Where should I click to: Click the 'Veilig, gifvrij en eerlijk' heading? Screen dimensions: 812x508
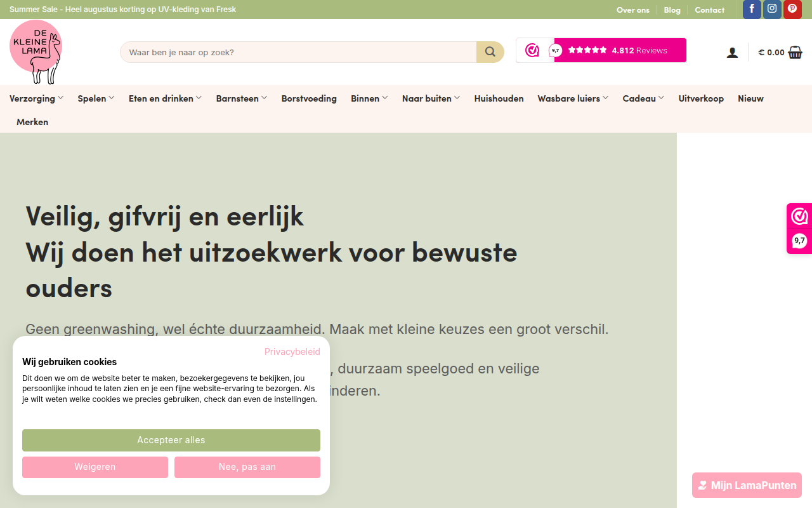(165, 216)
